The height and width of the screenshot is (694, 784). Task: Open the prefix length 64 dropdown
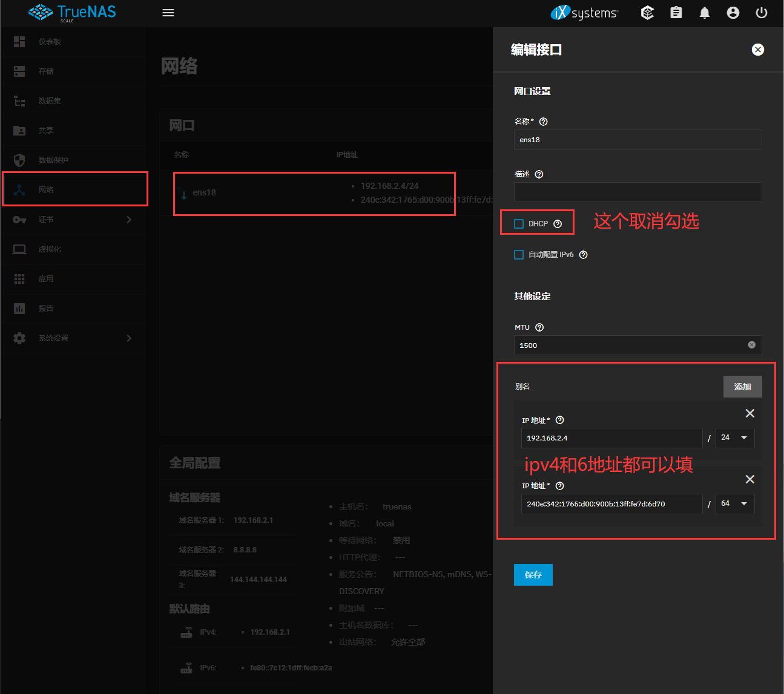(x=735, y=503)
